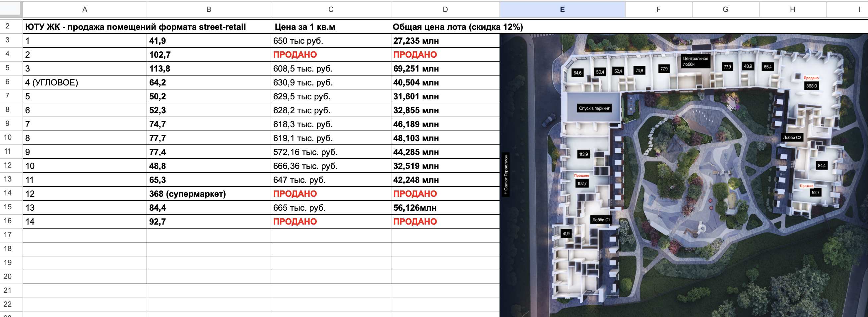The height and width of the screenshot is (317, 868).
Task: Click the 'Лобби С2' label on the plan
Action: (792, 138)
